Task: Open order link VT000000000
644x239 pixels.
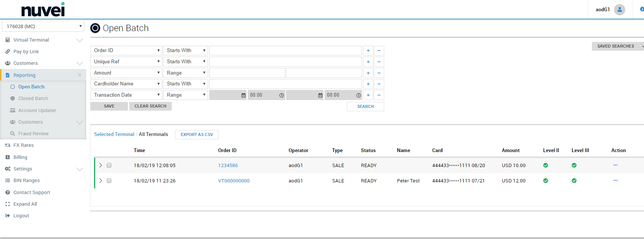Action: 234,181
